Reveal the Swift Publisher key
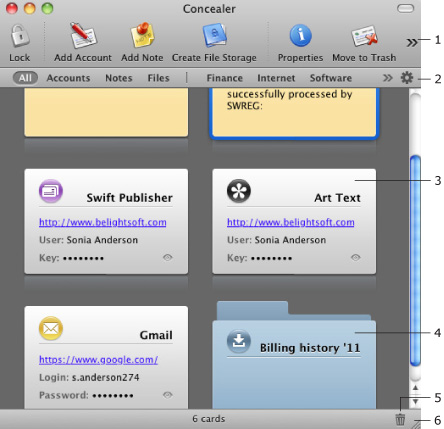The height and width of the screenshot is (429, 444). pyautogui.click(x=168, y=257)
